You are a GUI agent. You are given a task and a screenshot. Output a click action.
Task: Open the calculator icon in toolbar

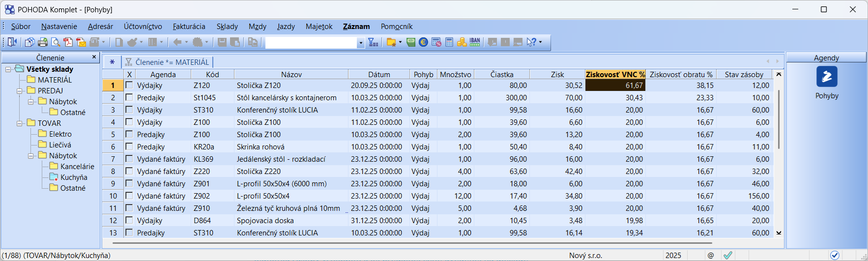pos(449,42)
